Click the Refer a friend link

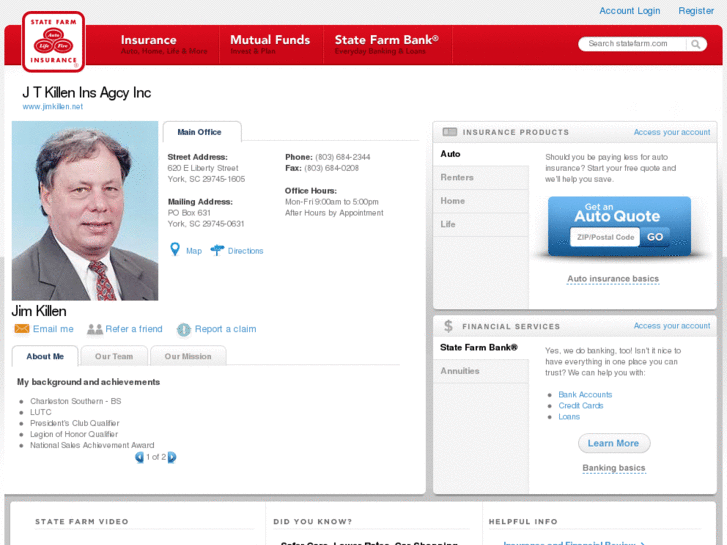tap(134, 329)
